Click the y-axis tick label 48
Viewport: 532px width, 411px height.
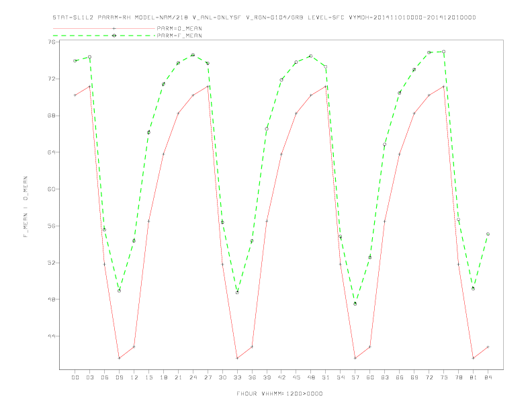pos(51,300)
